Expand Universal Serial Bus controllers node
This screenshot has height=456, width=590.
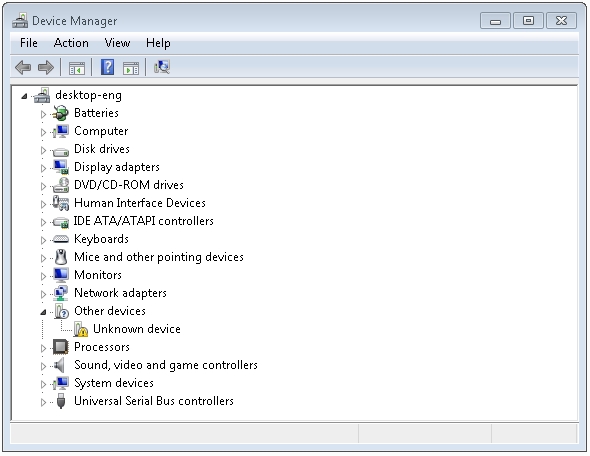[x=43, y=402]
